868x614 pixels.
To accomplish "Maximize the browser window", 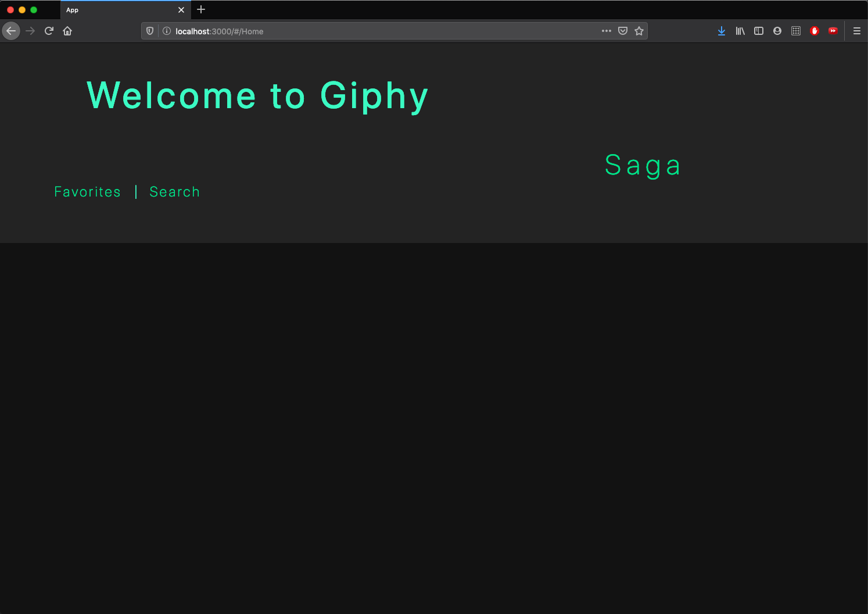I will click(34, 10).
